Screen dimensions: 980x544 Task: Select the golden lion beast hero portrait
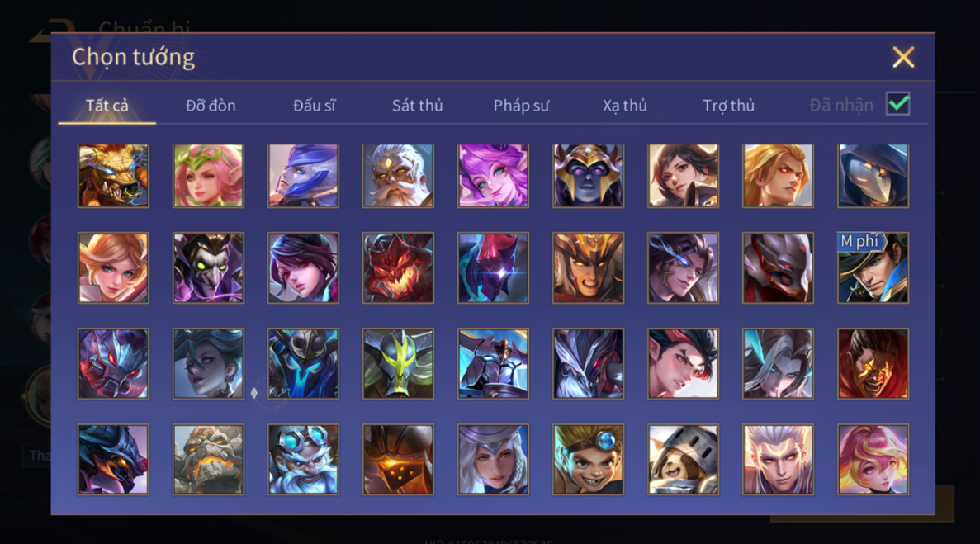point(113,176)
